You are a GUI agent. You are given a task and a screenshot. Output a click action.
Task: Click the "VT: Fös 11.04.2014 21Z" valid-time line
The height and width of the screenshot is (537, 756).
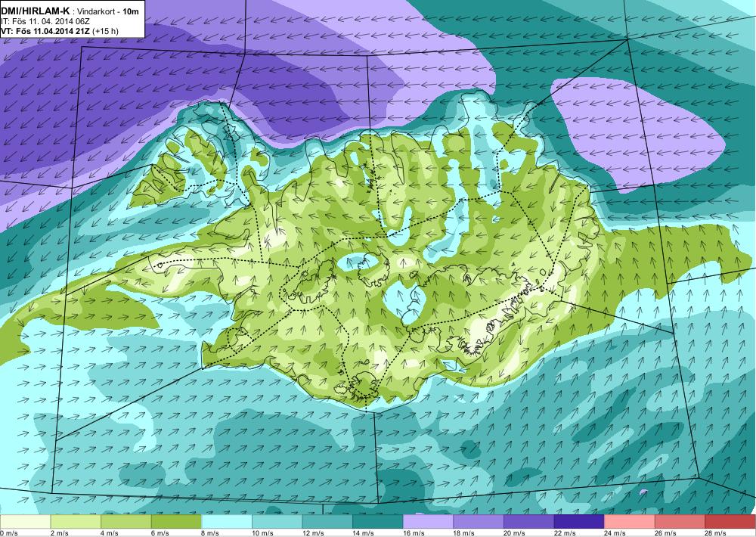point(47,31)
